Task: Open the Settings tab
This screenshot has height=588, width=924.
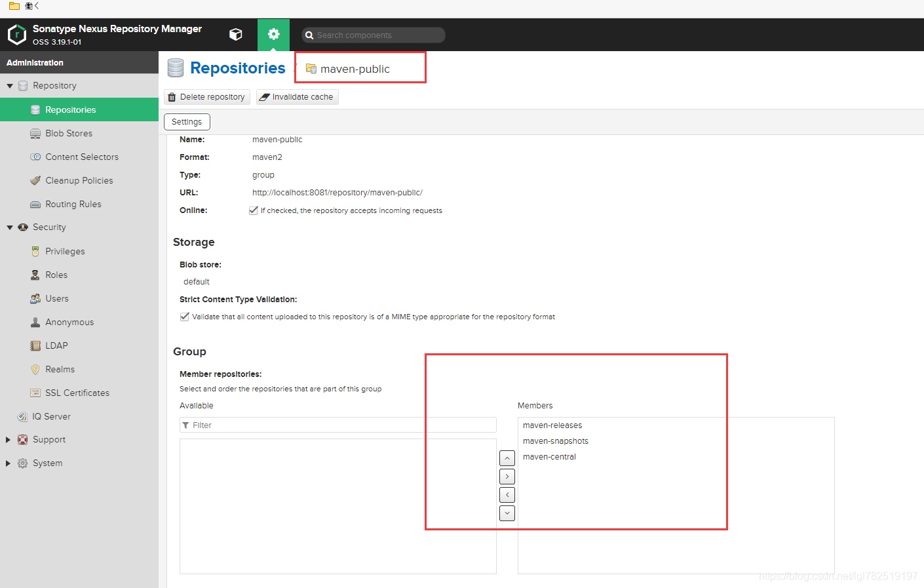Action: pyautogui.click(x=187, y=122)
